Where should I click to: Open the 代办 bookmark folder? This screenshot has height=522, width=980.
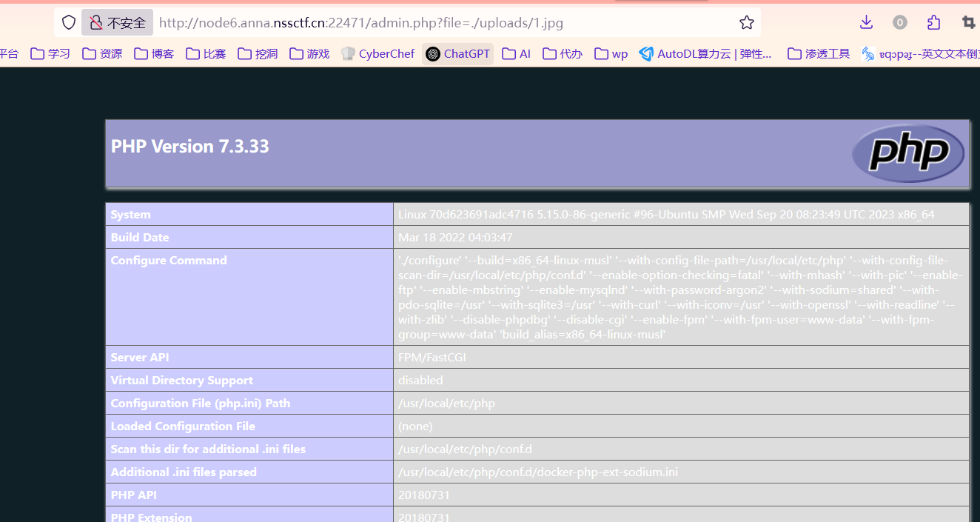[x=563, y=53]
